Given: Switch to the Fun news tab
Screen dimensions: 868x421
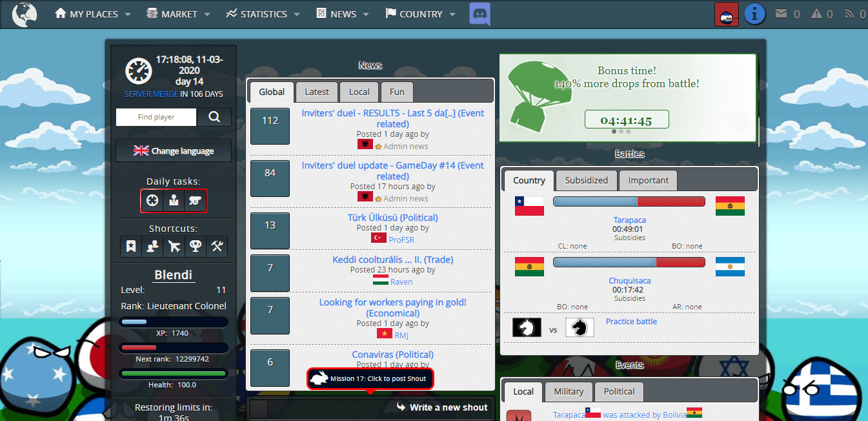Looking at the screenshot, I should pyautogui.click(x=397, y=92).
